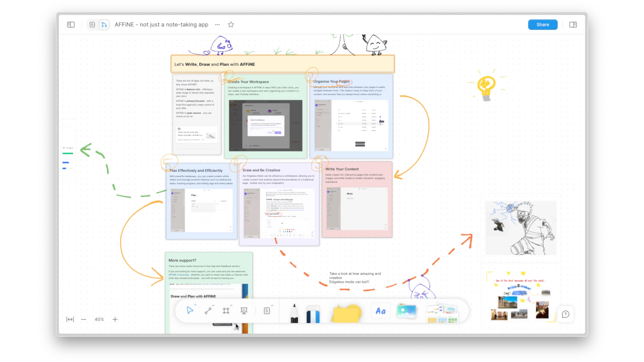Viewport: 644px width, 362px height.
Task: Activate the Connector tool
Action: [209, 310]
